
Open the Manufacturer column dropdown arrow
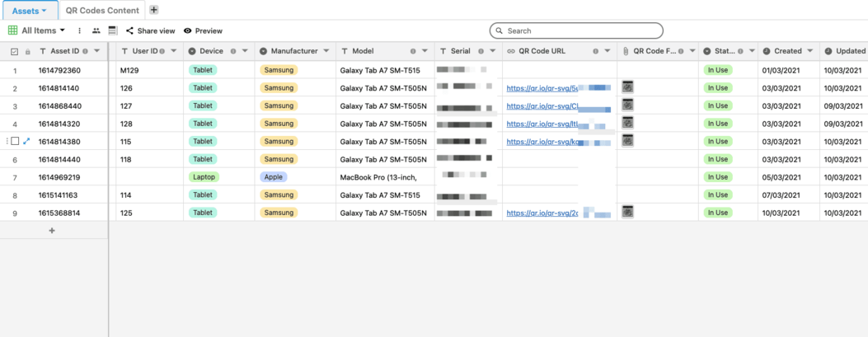click(x=328, y=51)
